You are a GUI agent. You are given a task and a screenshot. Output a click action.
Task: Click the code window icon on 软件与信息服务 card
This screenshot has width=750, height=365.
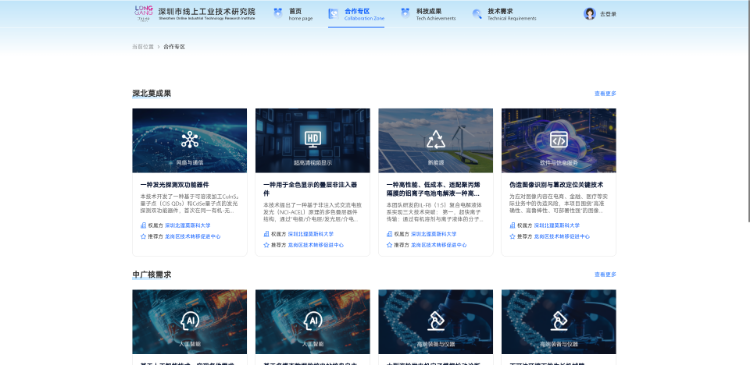[x=559, y=139]
